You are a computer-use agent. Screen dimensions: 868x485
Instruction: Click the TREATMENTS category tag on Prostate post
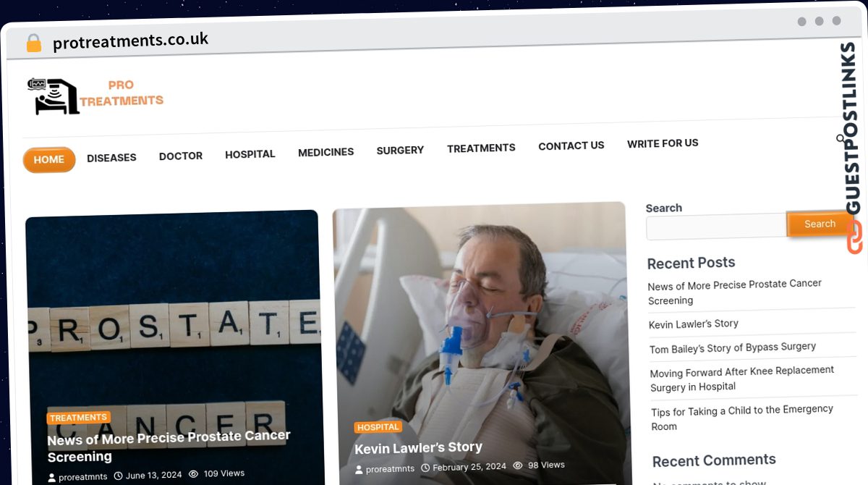point(79,418)
